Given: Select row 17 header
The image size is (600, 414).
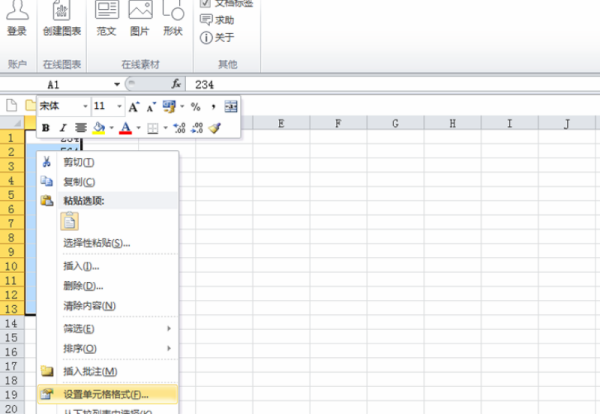Looking at the screenshot, I should (x=12, y=366).
